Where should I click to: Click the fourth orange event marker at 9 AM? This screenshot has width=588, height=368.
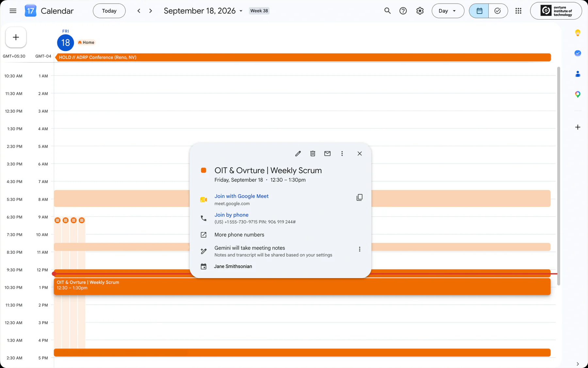point(82,220)
